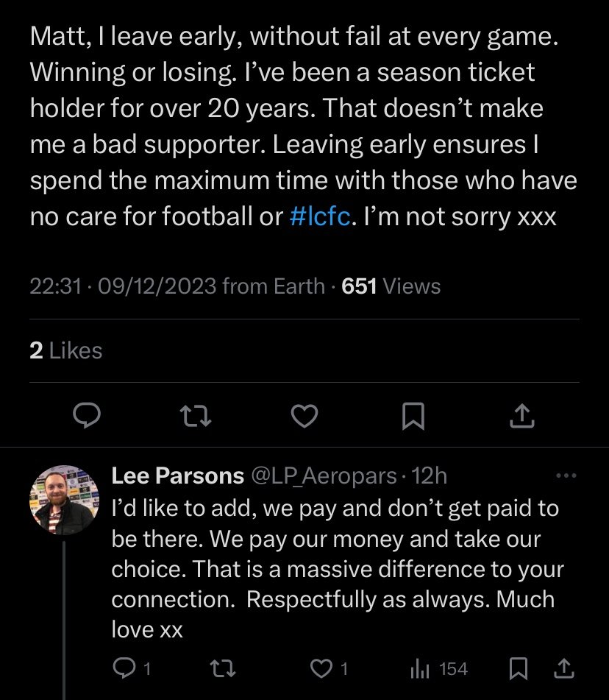View the 2 Likes list
Screen dimensions: 609x700
[x=66, y=351]
